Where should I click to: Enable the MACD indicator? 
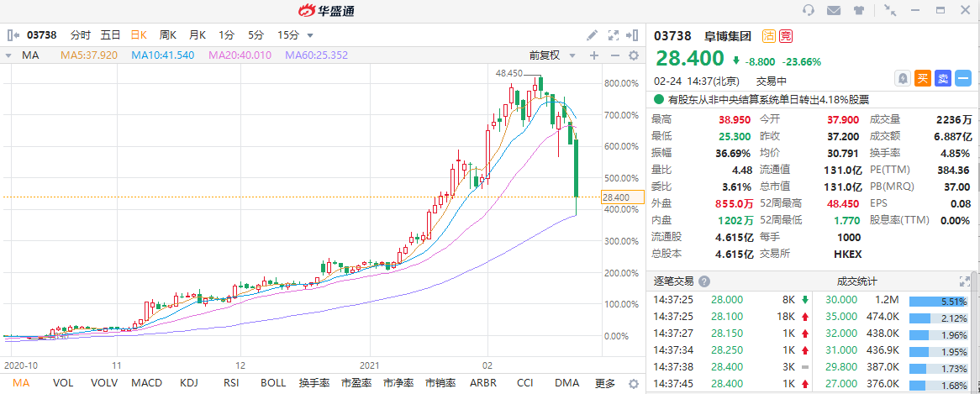(147, 383)
